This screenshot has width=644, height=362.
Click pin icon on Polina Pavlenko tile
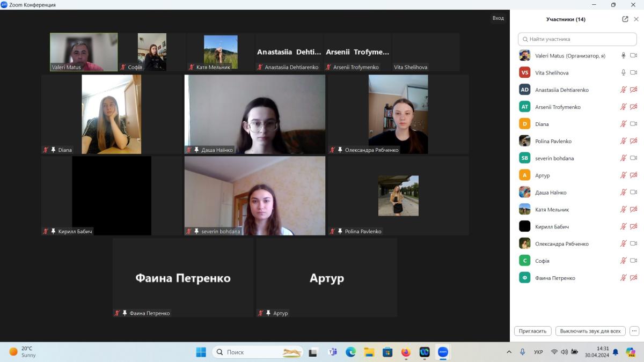(340, 232)
